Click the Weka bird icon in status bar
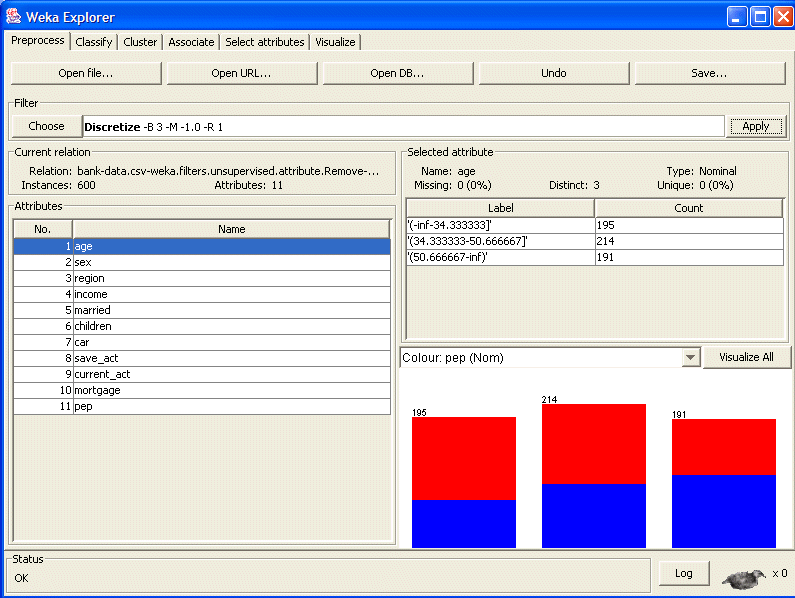Image resolution: width=795 pixels, height=598 pixels. coord(742,576)
